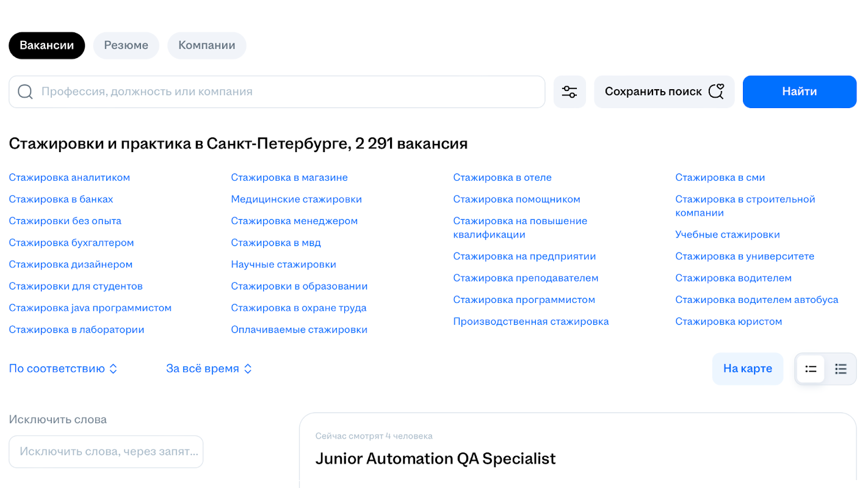Open the Компании tab

click(x=207, y=45)
